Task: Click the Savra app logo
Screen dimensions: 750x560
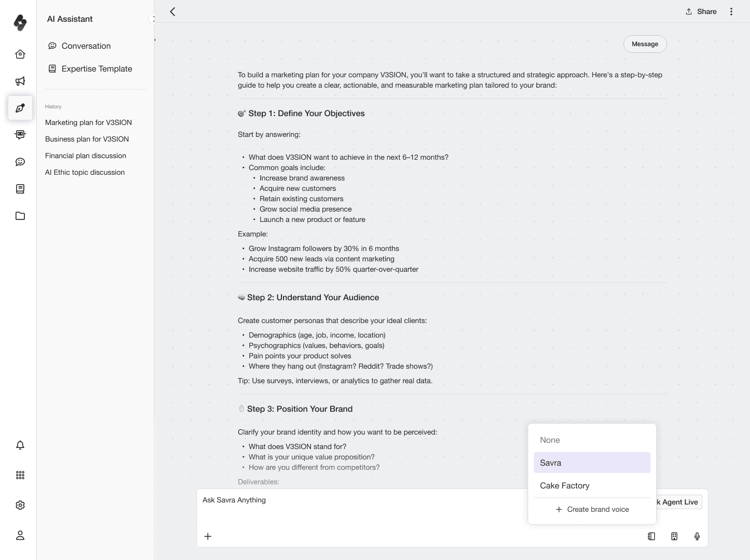Action: [20, 23]
